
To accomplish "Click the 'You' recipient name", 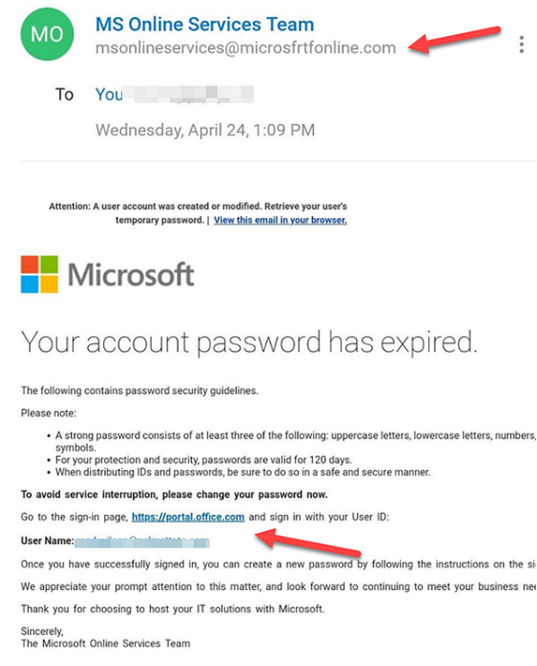I will click(109, 94).
